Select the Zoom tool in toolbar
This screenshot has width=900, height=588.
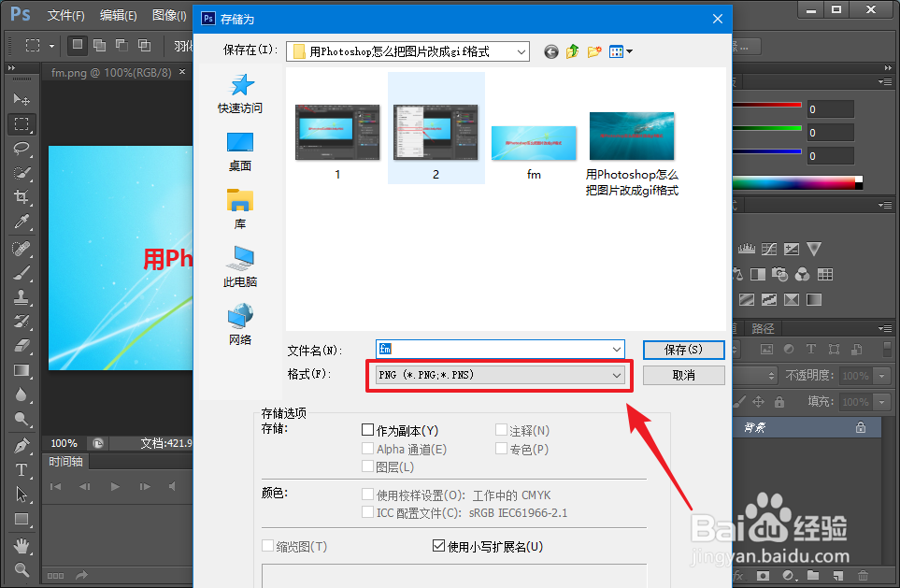[x=21, y=569]
